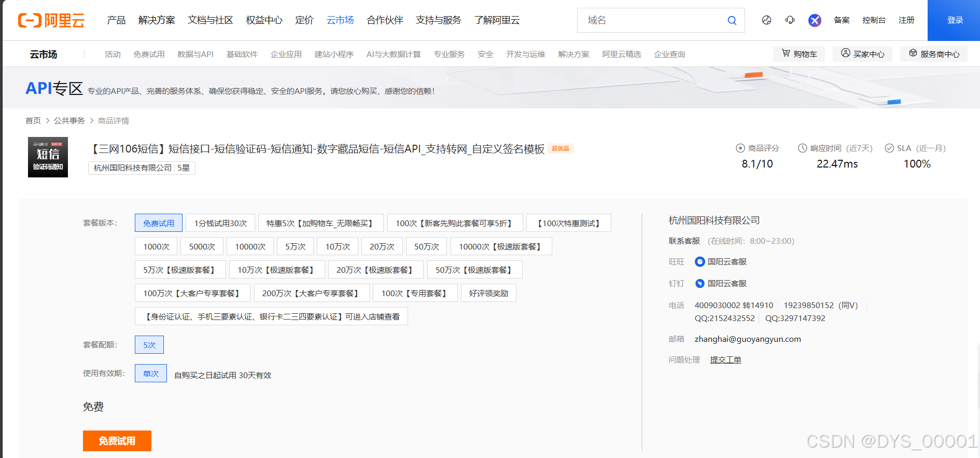Screen dimensions: 980x458
Task: Select the 好评领奖励 option
Action: click(488, 293)
